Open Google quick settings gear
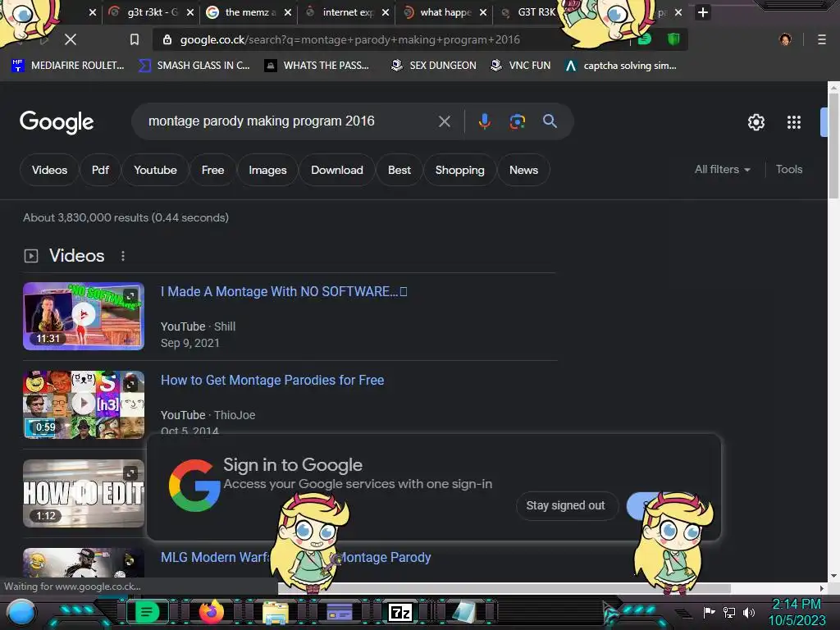Image resolution: width=840 pixels, height=630 pixels. pos(756,122)
